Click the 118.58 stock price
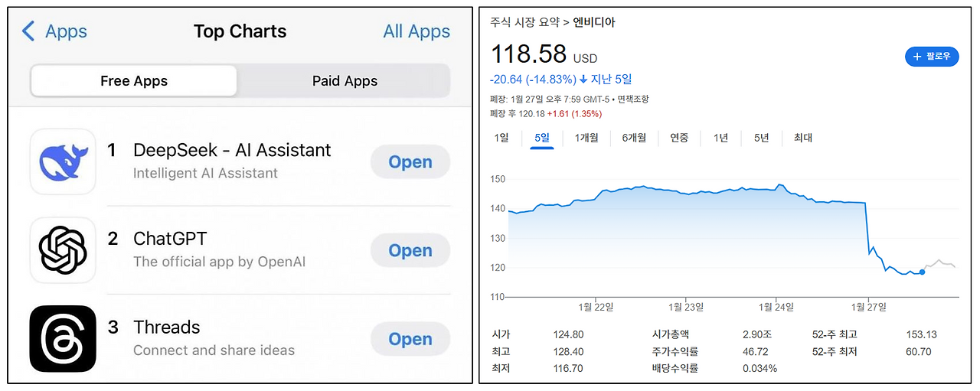The height and width of the screenshot is (391, 980). (529, 54)
